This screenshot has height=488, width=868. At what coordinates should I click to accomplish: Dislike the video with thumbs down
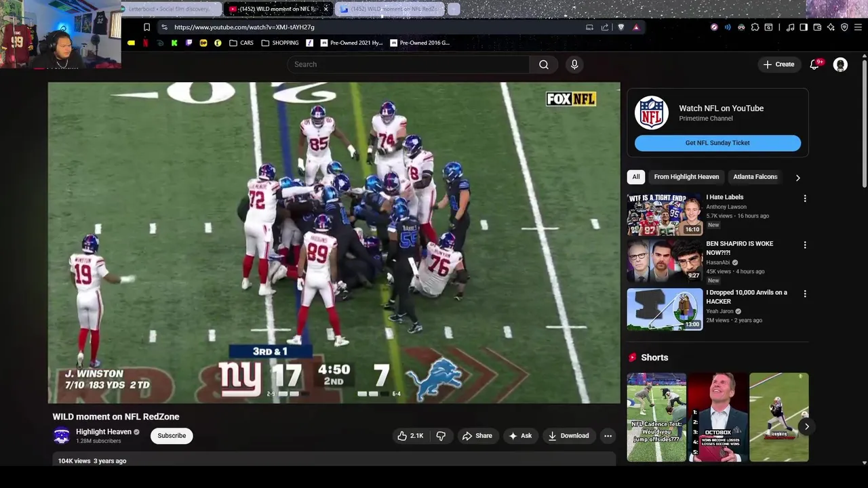pyautogui.click(x=441, y=436)
